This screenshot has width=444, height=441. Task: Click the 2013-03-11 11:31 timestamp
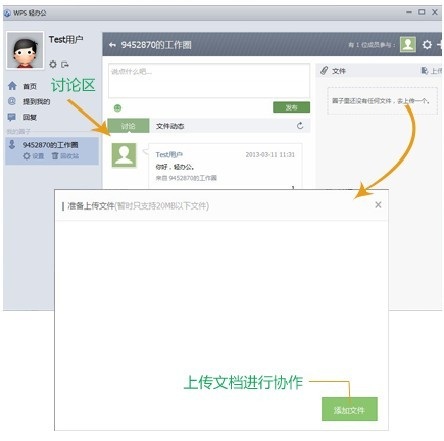click(270, 155)
